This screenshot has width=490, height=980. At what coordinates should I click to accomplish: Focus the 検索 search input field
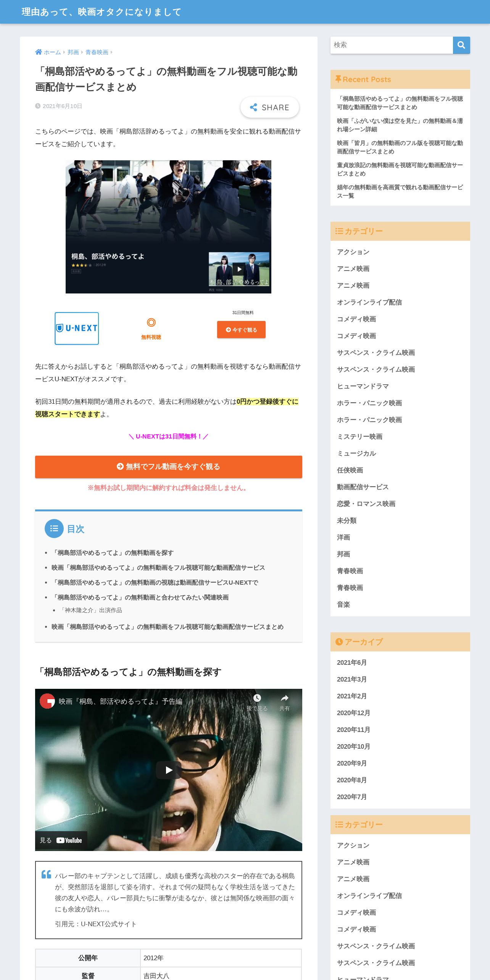coord(392,45)
